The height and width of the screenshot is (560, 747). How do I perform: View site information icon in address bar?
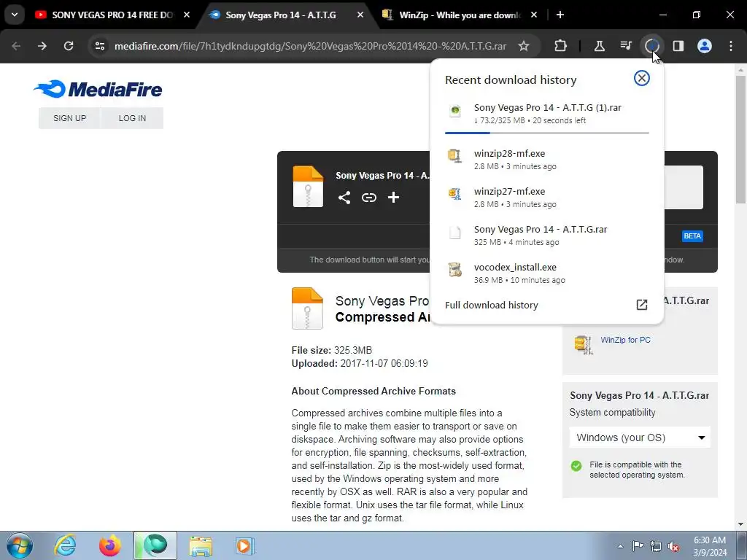point(100,46)
